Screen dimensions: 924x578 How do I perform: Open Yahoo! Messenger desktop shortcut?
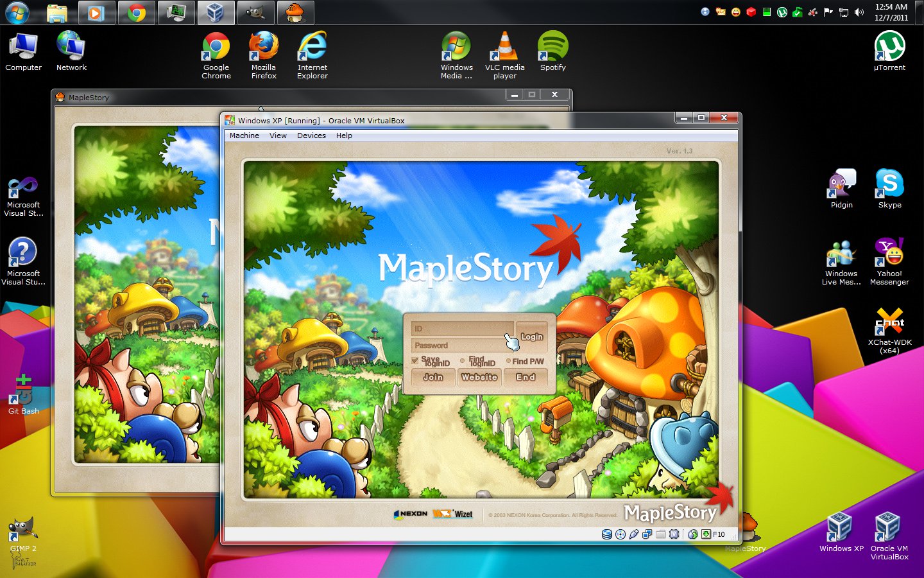tap(889, 262)
